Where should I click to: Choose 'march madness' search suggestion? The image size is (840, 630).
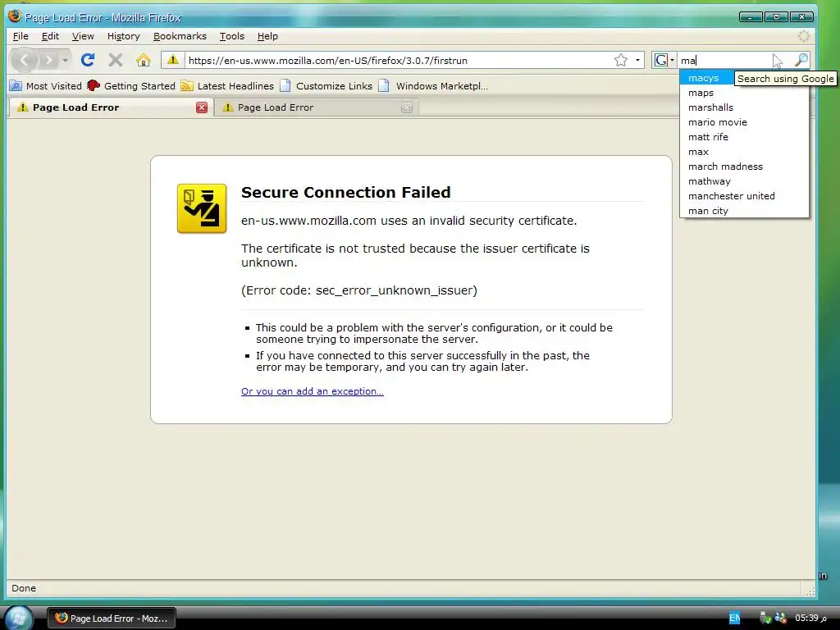(744, 166)
